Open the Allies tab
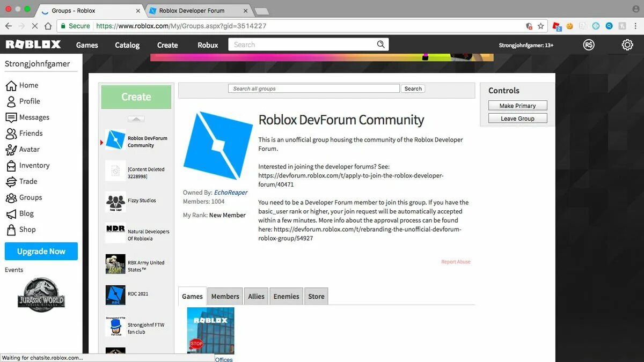Image resolution: width=644 pixels, height=362 pixels. pyautogui.click(x=256, y=296)
